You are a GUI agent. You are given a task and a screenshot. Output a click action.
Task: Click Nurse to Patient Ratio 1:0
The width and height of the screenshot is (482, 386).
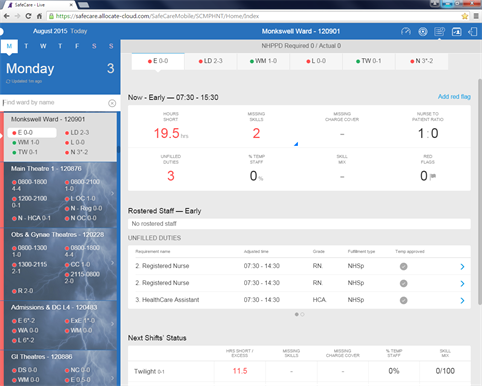point(428,133)
